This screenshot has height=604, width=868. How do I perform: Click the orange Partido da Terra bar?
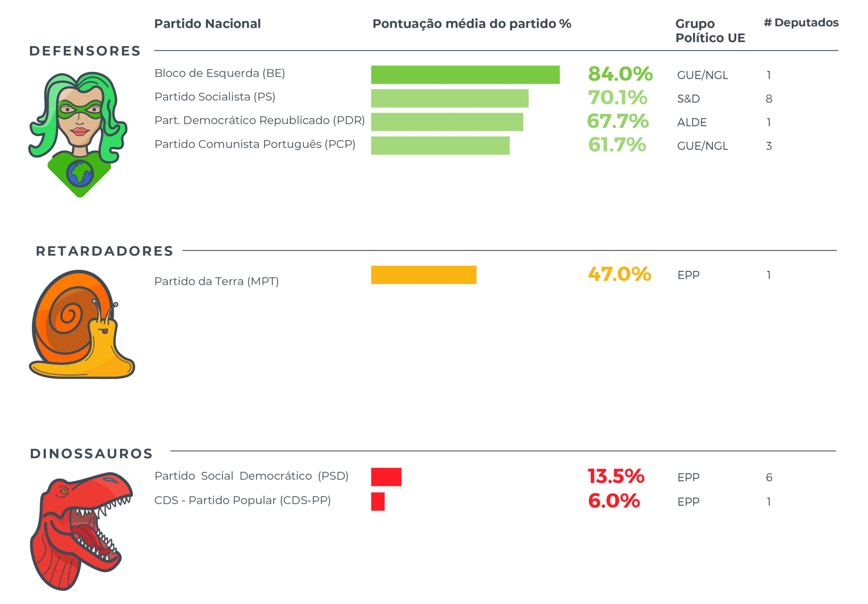(x=423, y=275)
